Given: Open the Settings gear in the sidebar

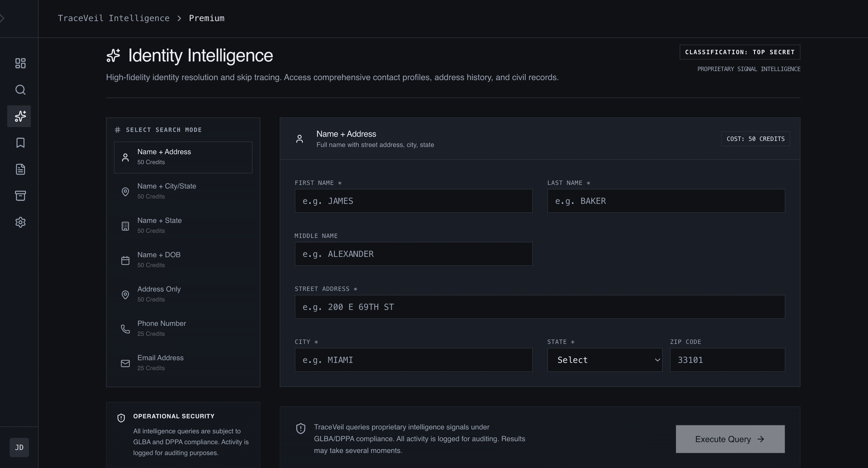Looking at the screenshot, I should coord(20,222).
